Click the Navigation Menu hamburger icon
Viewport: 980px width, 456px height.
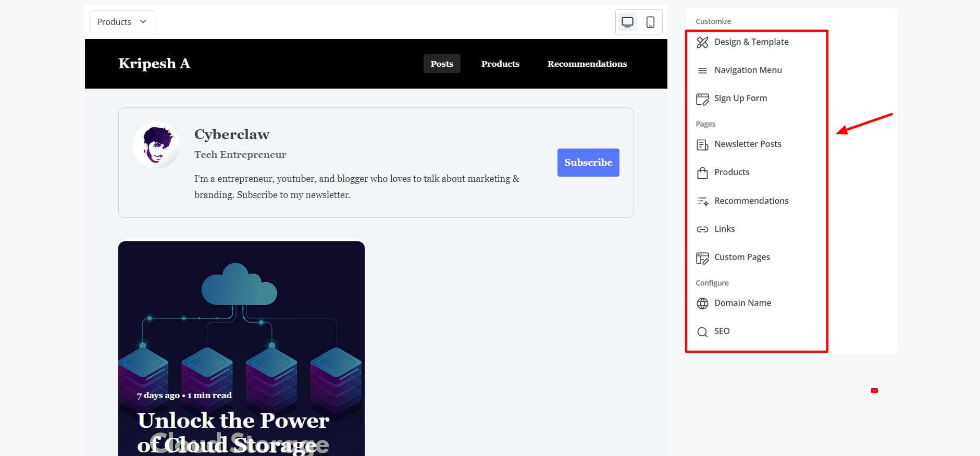click(x=702, y=70)
